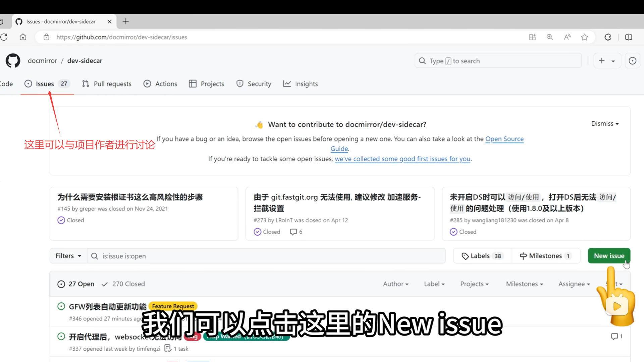
Task: Add this page to favorites (star icon)
Action: click(x=585, y=37)
